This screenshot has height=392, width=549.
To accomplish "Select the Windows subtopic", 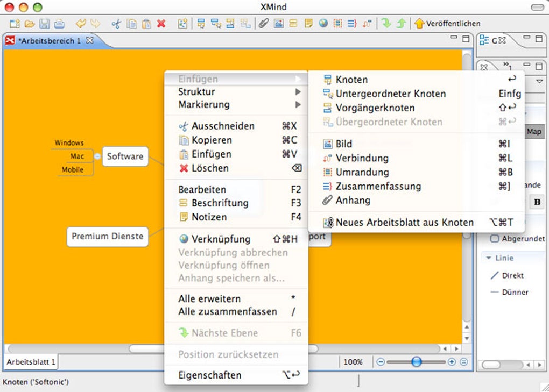I will [69, 143].
